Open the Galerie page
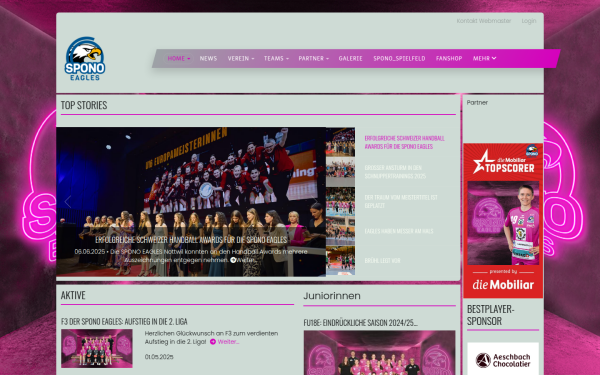This screenshot has width=600, height=375. [351, 59]
